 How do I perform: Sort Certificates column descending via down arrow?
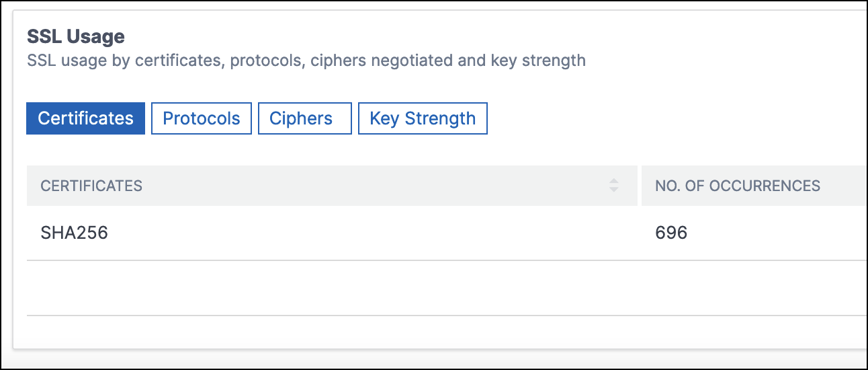(x=613, y=190)
